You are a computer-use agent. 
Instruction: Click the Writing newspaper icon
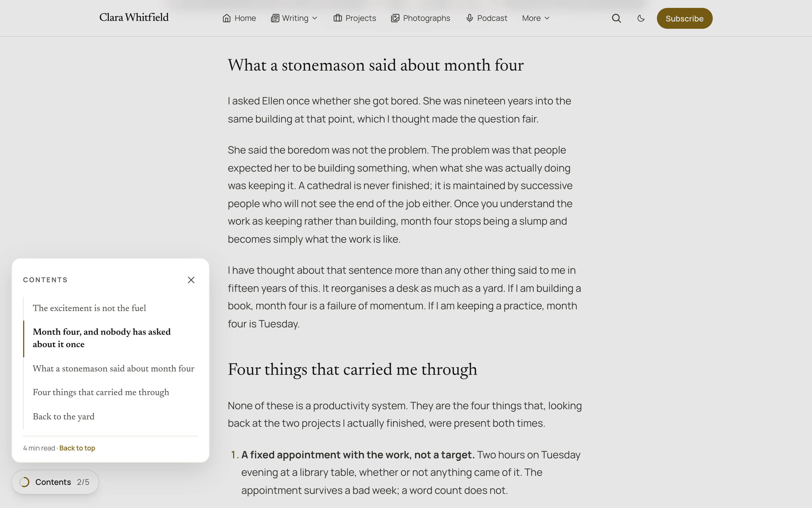[275, 18]
